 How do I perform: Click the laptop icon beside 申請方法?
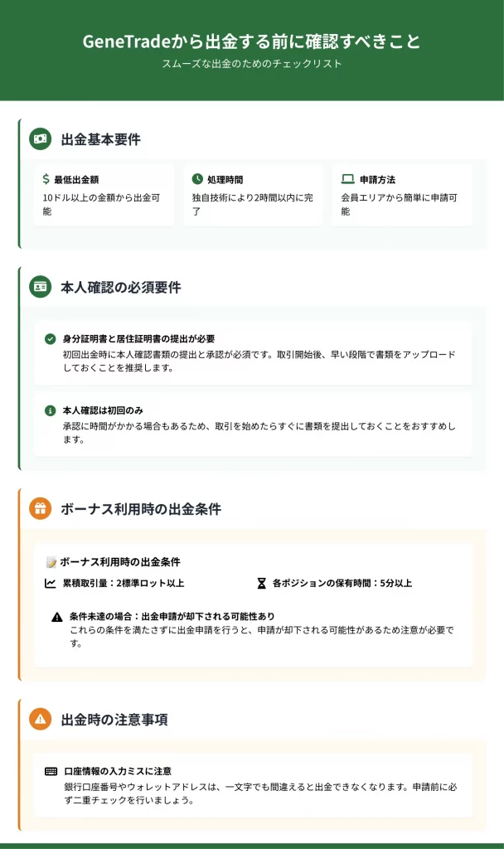(348, 179)
